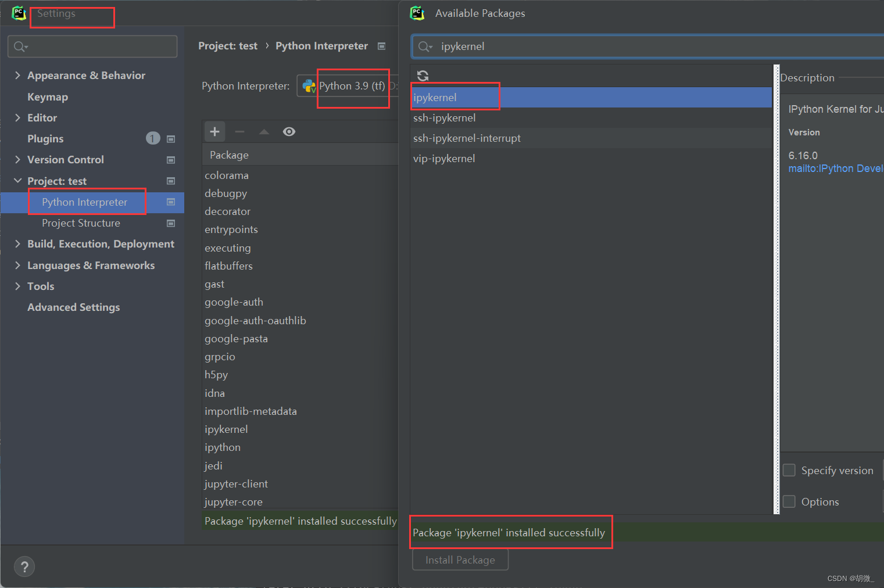Open the mailto:IPython Devel link

point(836,168)
